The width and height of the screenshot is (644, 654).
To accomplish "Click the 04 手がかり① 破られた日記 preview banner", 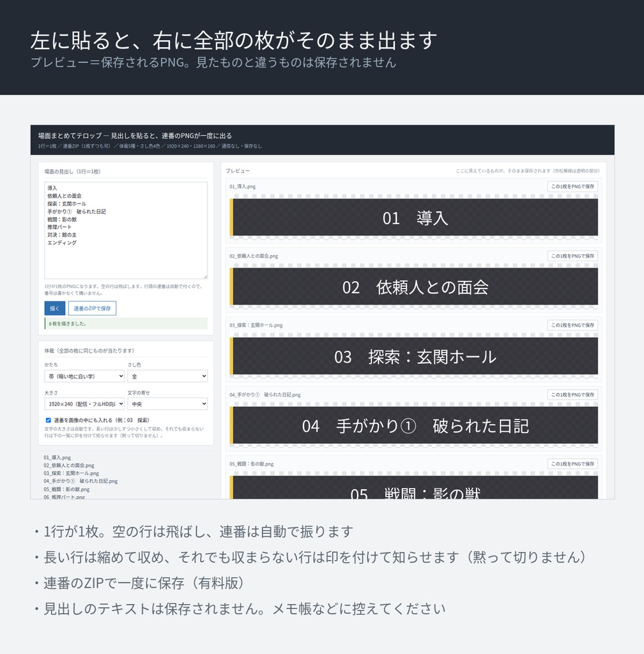I will point(414,425).
